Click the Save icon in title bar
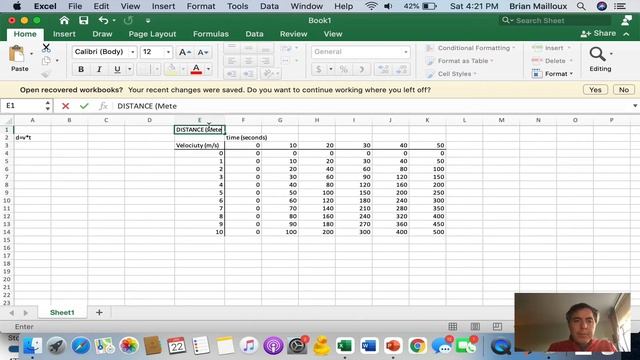The image size is (640, 360). click(x=84, y=20)
